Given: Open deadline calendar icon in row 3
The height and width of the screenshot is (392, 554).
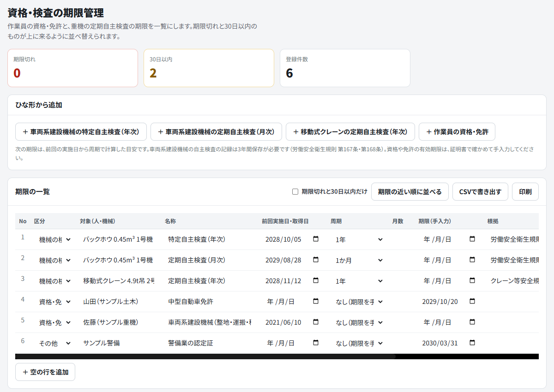Looking at the screenshot, I should [x=472, y=281].
